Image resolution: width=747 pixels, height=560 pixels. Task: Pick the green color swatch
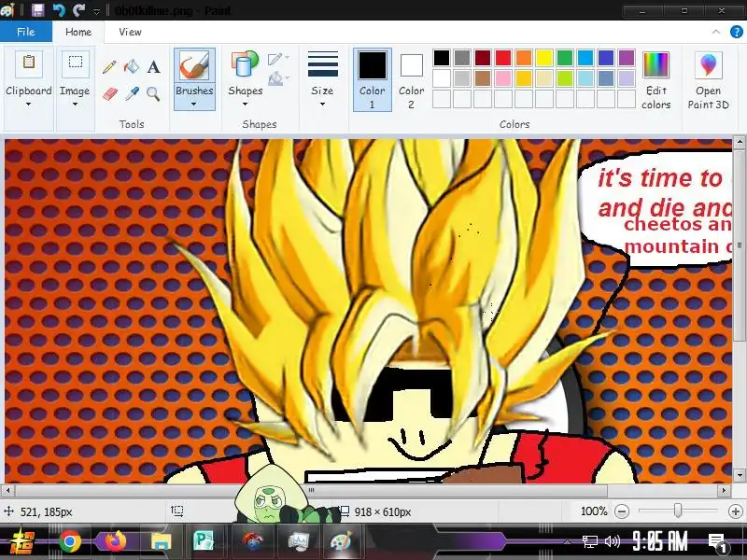coord(565,58)
